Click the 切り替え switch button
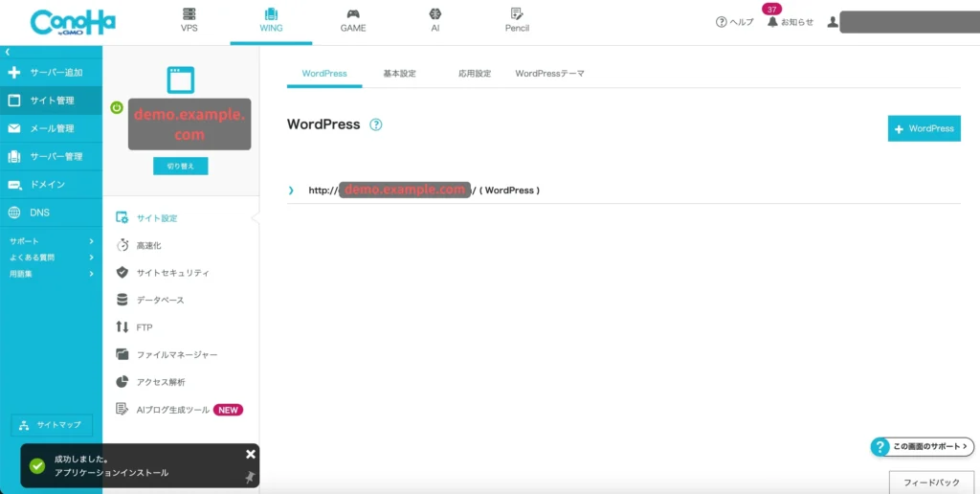The width and height of the screenshot is (980, 494). tap(181, 167)
